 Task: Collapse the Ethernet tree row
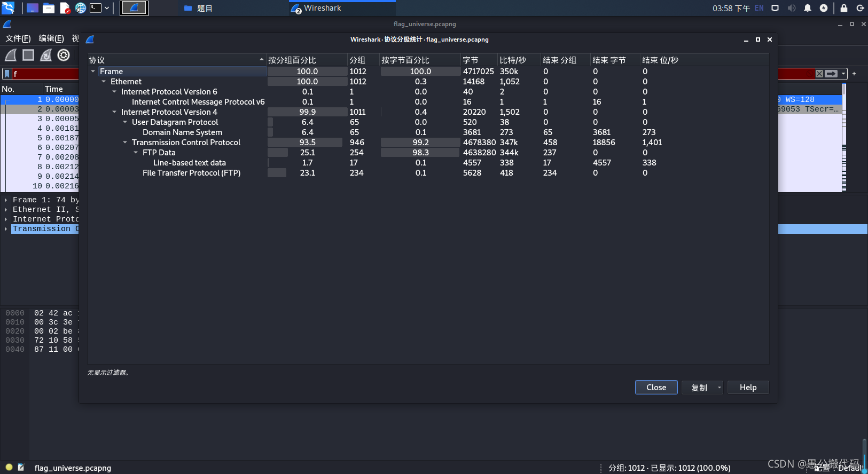[104, 82]
